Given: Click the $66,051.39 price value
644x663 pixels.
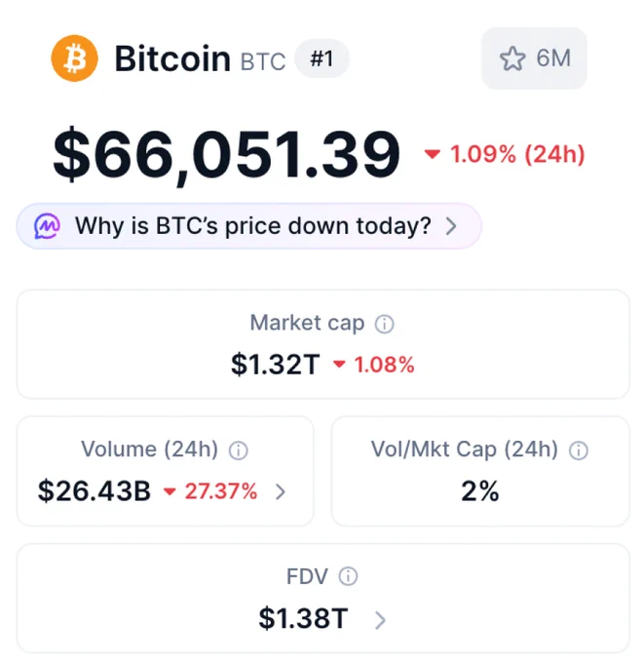Looking at the screenshot, I should [226, 154].
